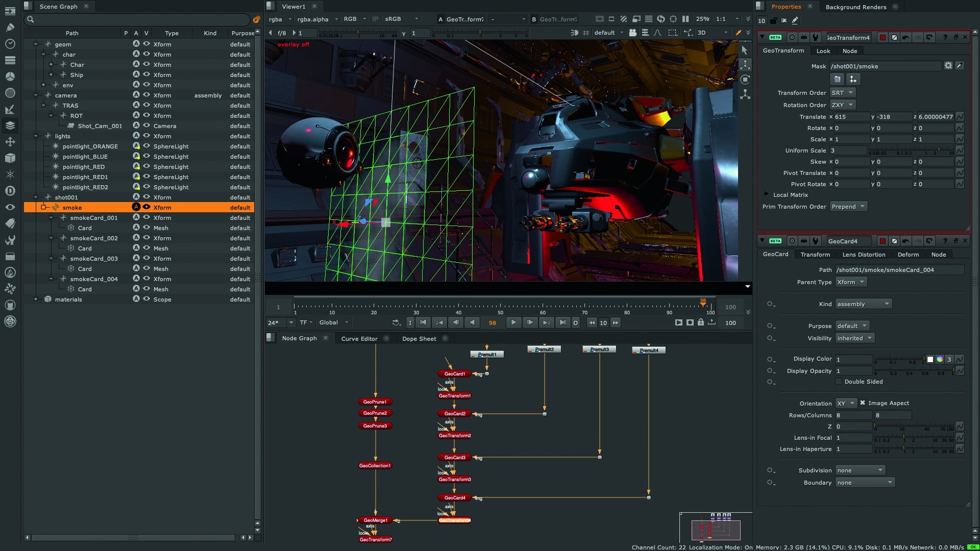Expand the Local Matrix section in GeoTransform4
980x551 pixels.
[766, 195]
